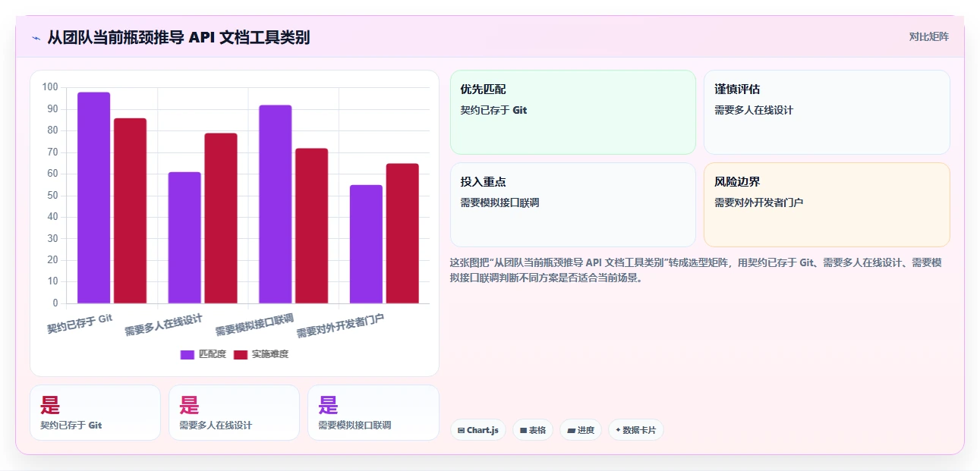Viewport: 980px width, 471px height.
Task: Select the 进度 chip
Action: (x=581, y=430)
